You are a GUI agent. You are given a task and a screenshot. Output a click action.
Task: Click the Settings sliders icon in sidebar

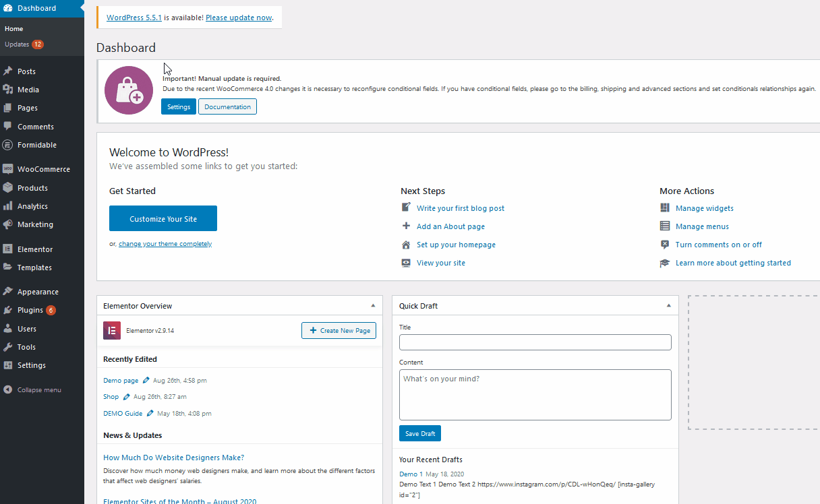tap(8, 365)
